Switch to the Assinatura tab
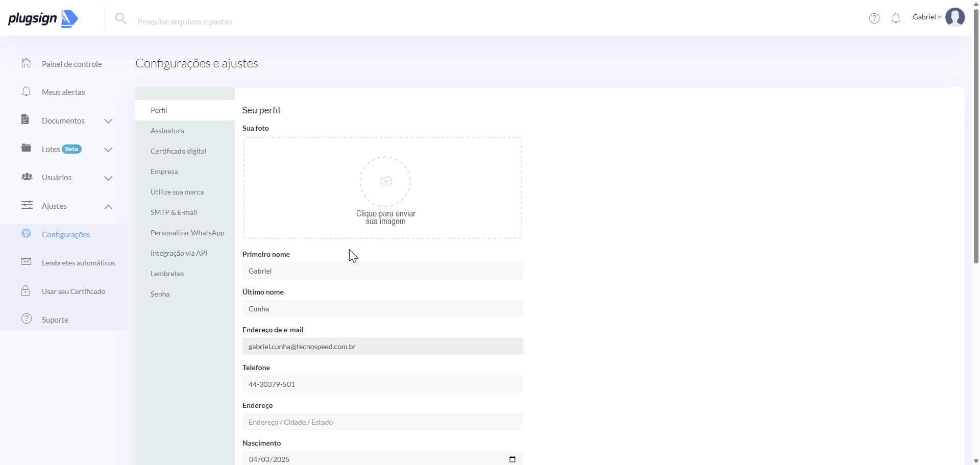980x465 pixels. (185, 131)
